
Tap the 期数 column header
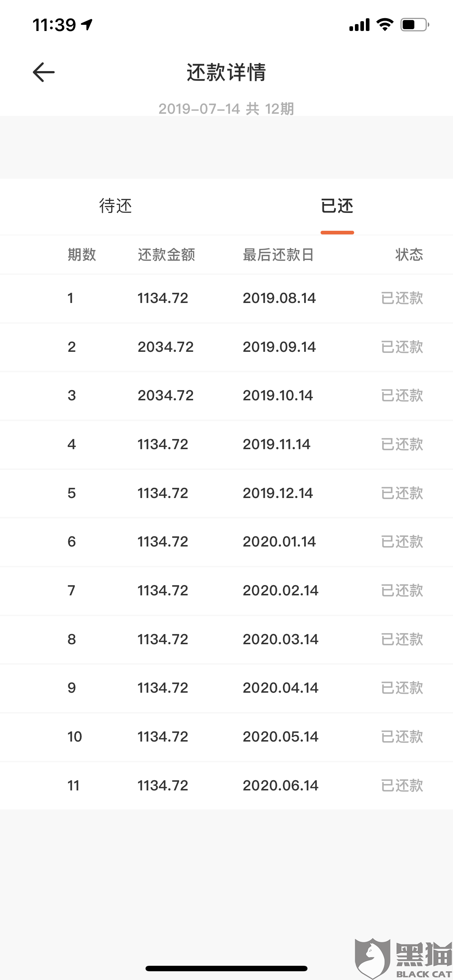pyautogui.click(x=82, y=255)
